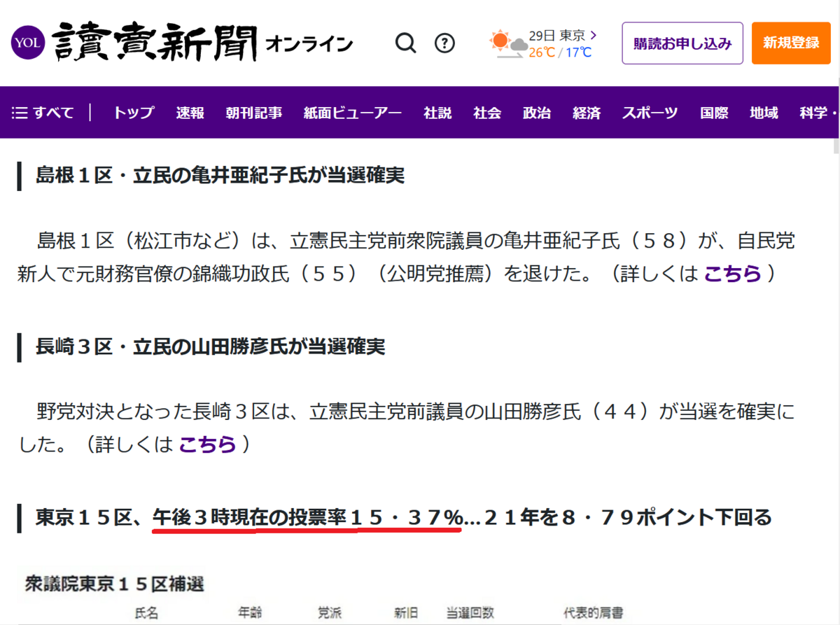The image size is (840, 625).
Task: Follow こちら link in 長崎3区 paragraph
Action: [x=208, y=444]
